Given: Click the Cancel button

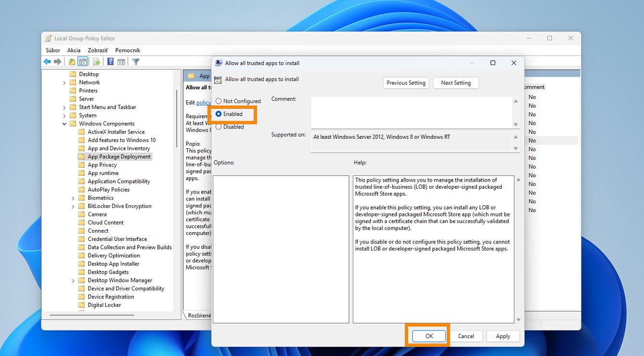Looking at the screenshot, I should click(466, 336).
